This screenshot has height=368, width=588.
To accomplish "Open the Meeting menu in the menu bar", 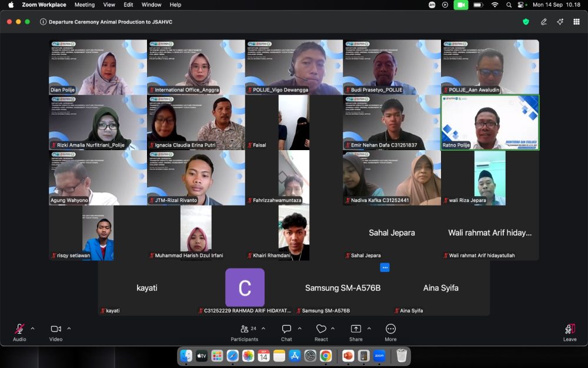I will 85,5.
